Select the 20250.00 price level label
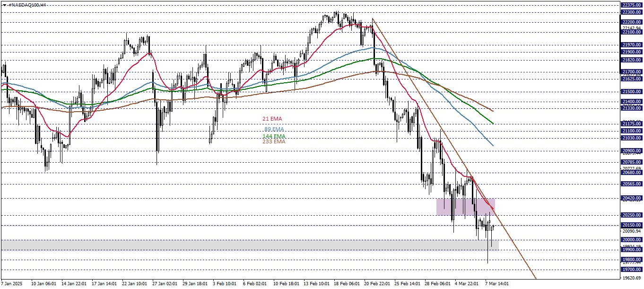644x289 pixels. 632,215
